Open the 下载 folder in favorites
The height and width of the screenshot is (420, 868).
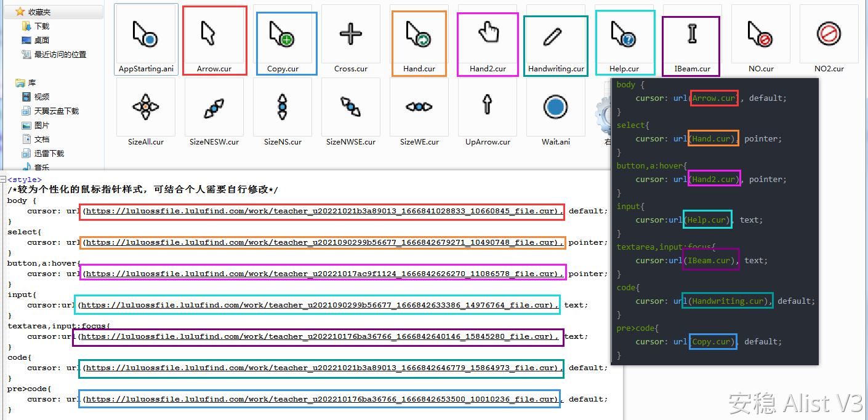(41, 26)
